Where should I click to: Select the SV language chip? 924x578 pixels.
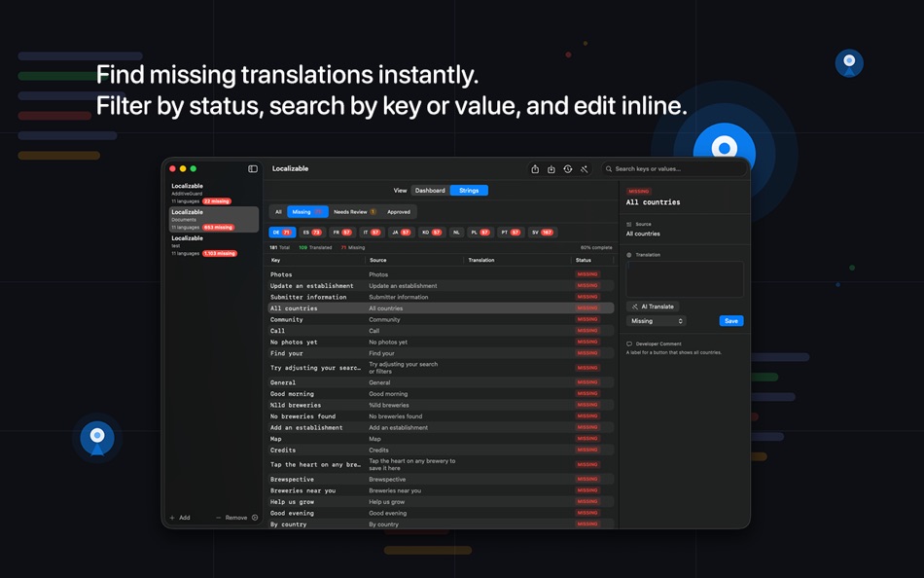click(542, 233)
